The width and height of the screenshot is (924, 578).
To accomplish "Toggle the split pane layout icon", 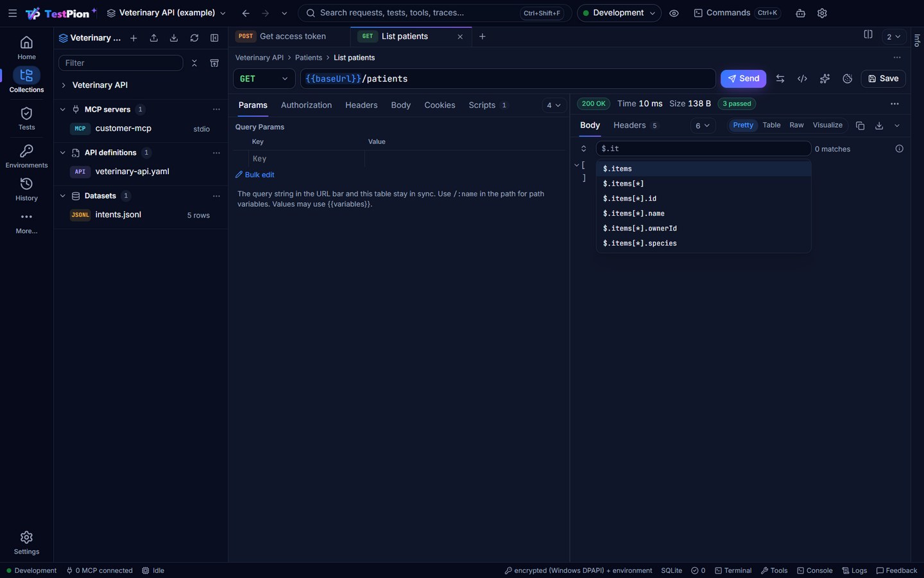I will [868, 35].
